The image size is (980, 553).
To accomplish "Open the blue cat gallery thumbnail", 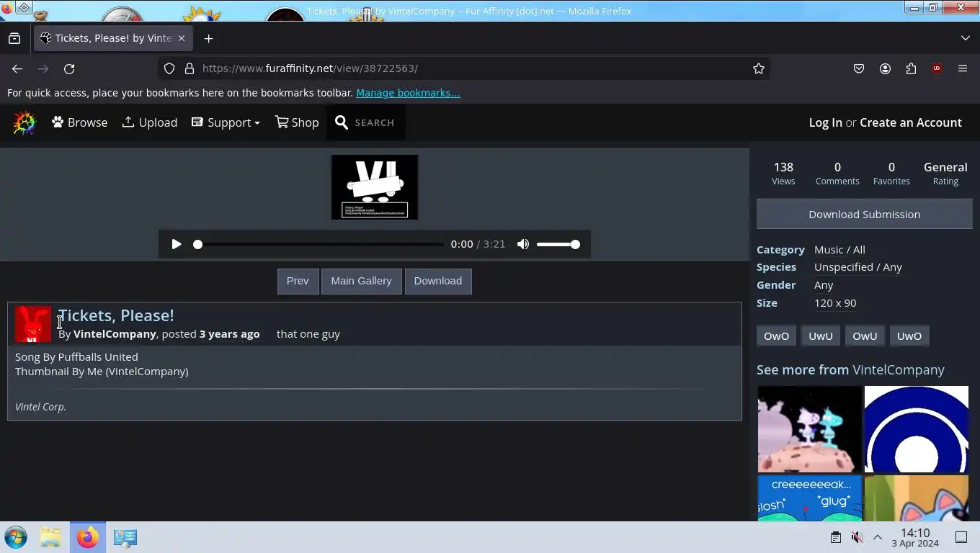I will click(x=917, y=498).
